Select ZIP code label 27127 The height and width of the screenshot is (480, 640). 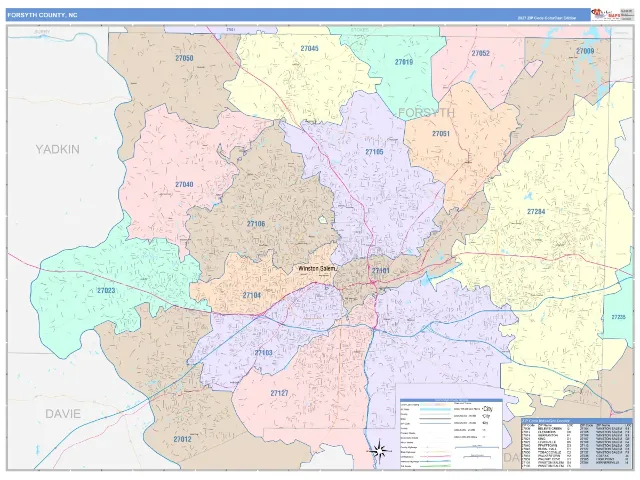279,393
